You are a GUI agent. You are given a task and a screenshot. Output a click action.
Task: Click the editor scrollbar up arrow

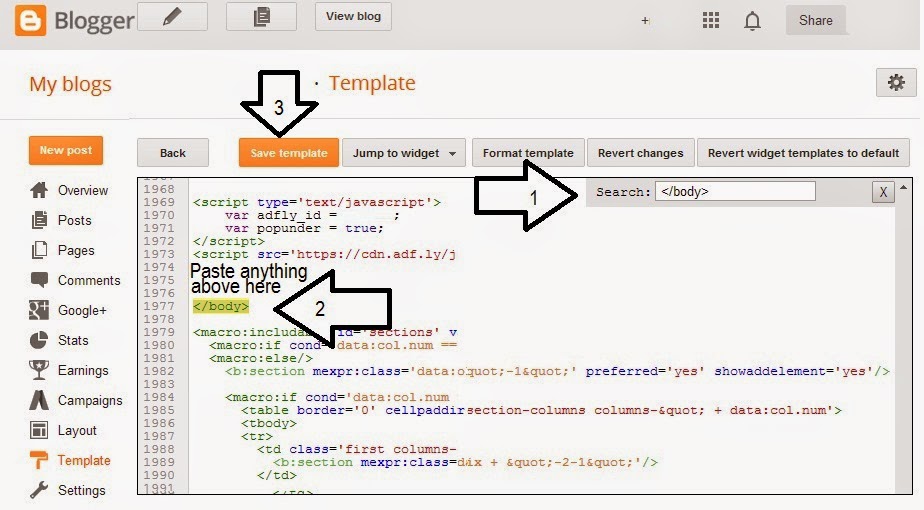click(x=903, y=187)
